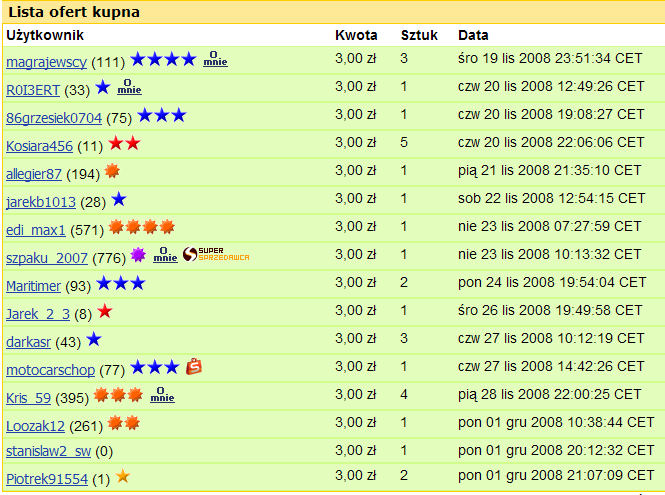Select date 'śro 19 lis 2008 23:51:34 CET'

point(550,59)
